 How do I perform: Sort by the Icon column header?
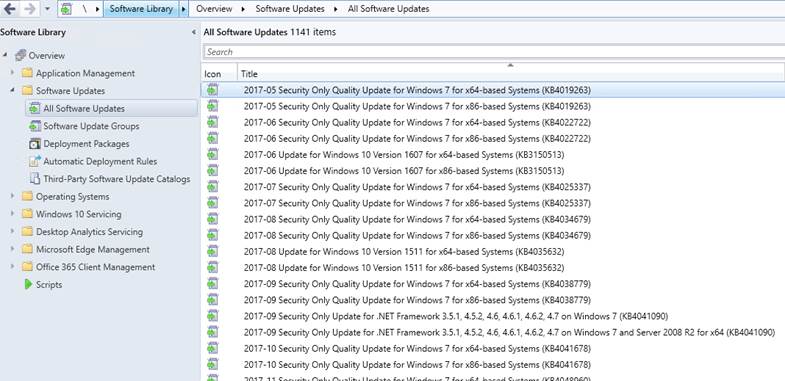click(219, 74)
